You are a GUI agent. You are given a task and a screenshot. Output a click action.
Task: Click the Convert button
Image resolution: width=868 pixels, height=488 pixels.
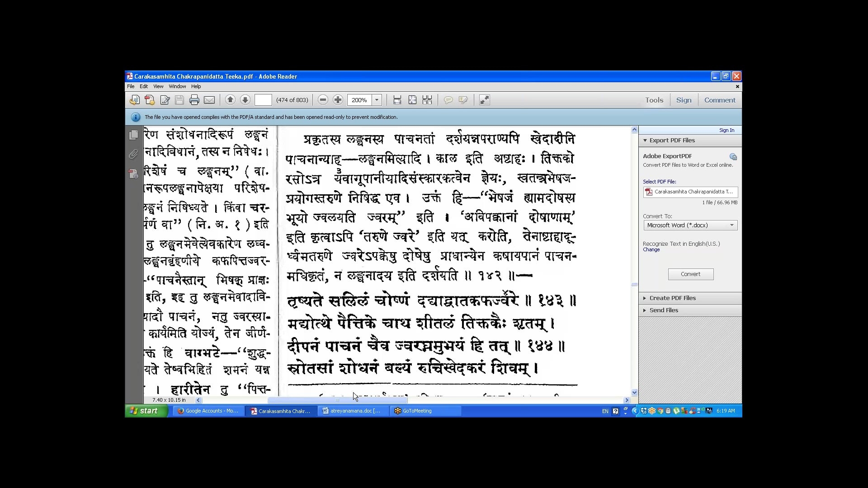click(x=690, y=274)
